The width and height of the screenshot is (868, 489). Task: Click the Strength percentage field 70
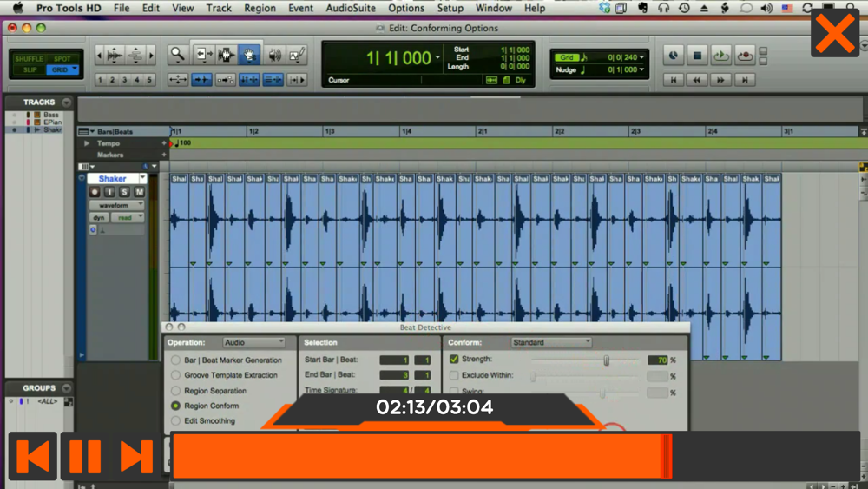(x=657, y=360)
